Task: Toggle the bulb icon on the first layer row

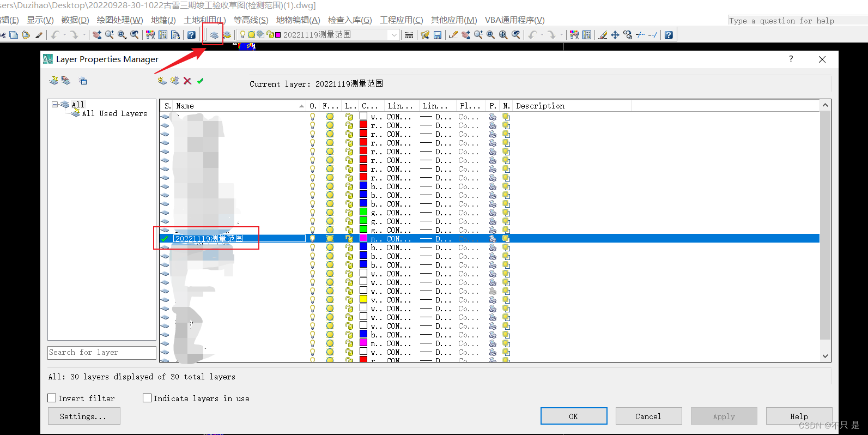Action: coord(313,117)
